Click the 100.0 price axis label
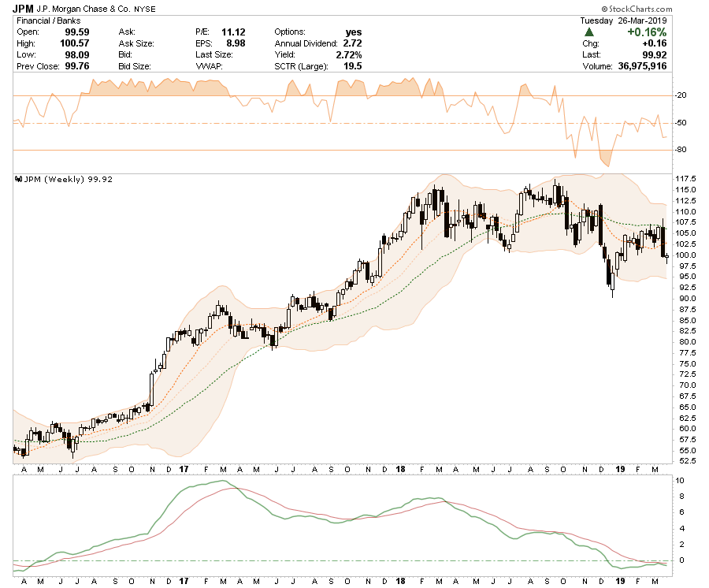Screen dimensions: 709x588 coord(685,255)
